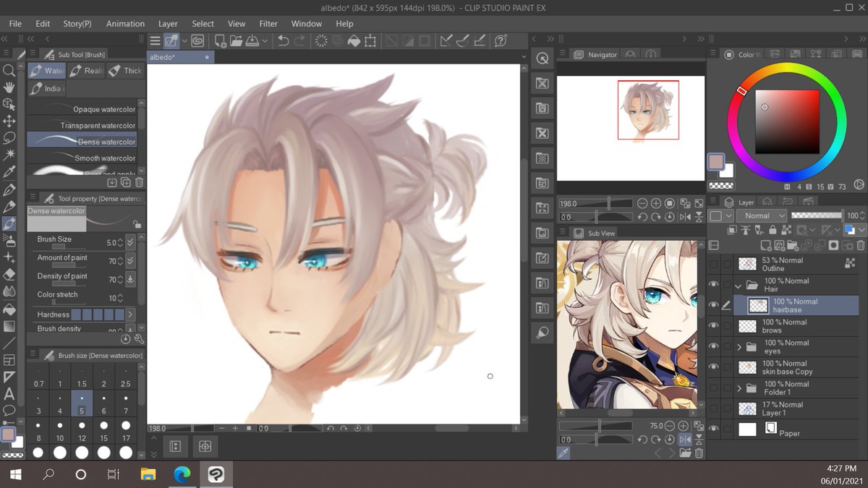Image resolution: width=868 pixels, height=488 pixels.
Task: Open Microsoft Edge from taskbar
Action: pos(182,474)
